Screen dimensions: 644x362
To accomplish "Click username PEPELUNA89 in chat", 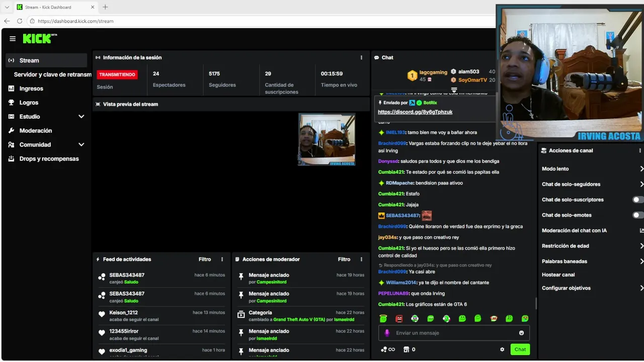I will click(393, 294).
